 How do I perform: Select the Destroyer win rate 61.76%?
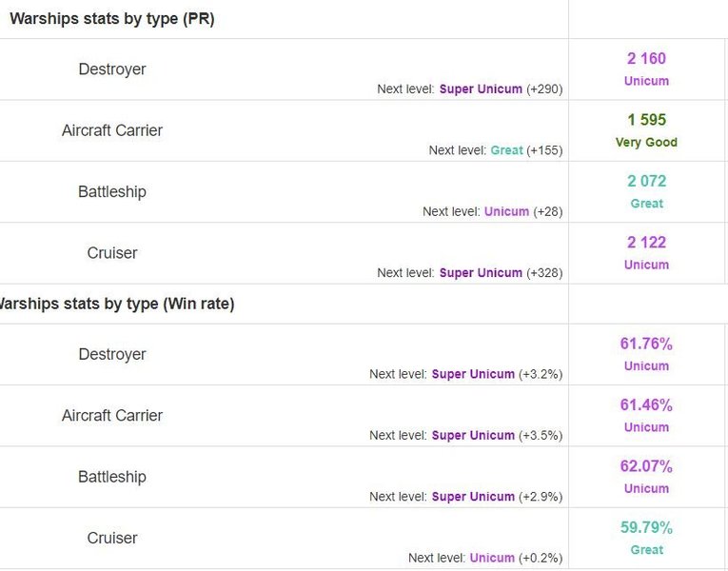646,344
